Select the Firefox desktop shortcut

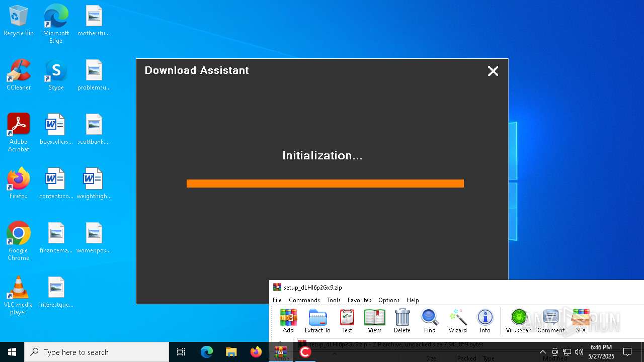coord(19,184)
